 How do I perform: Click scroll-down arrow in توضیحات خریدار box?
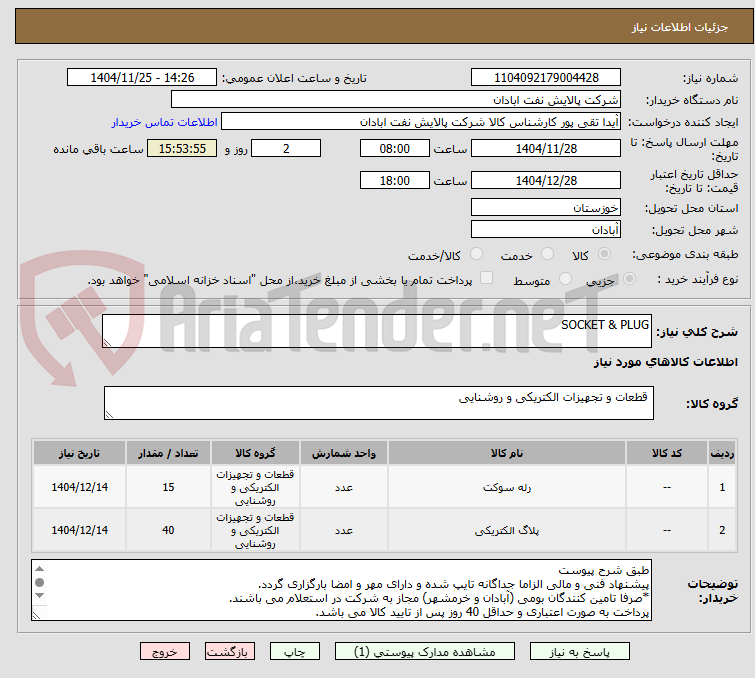(39, 596)
